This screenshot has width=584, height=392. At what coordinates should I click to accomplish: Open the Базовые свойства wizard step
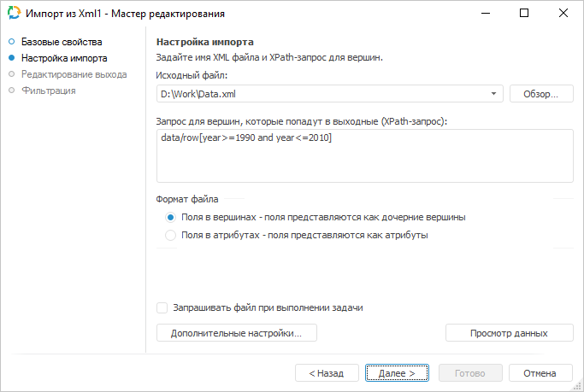point(62,42)
